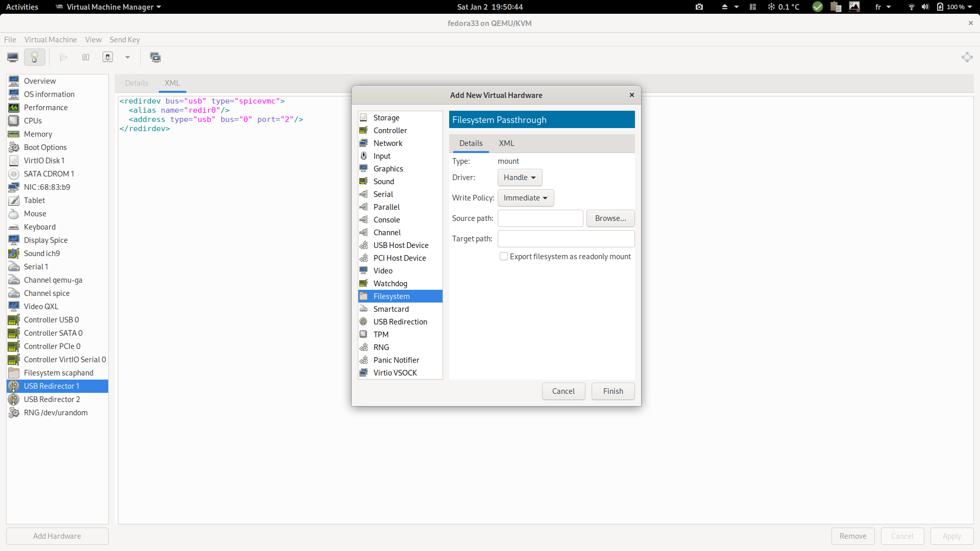The width and height of the screenshot is (980, 551).
Task: Click Cancel in Add Hardware dialog
Action: tap(563, 391)
